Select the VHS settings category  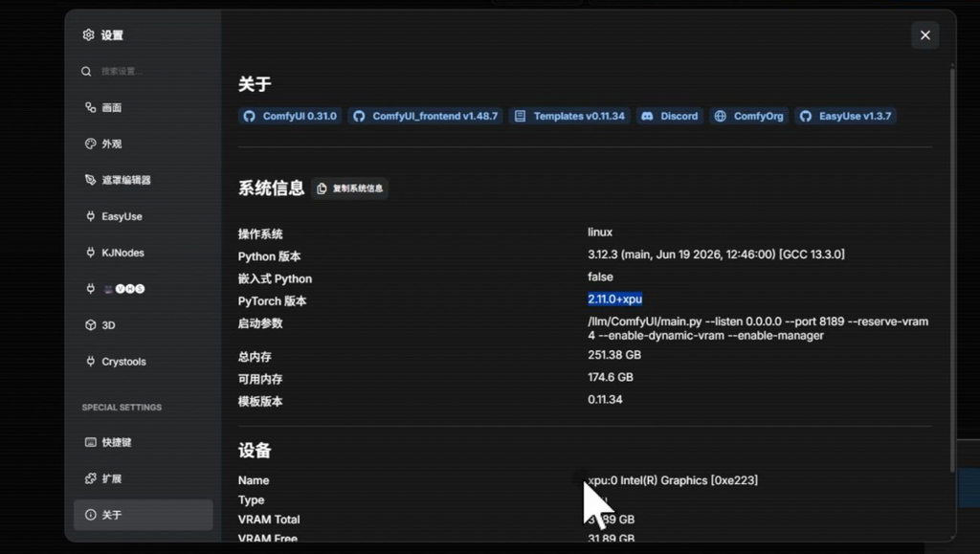[x=144, y=289]
